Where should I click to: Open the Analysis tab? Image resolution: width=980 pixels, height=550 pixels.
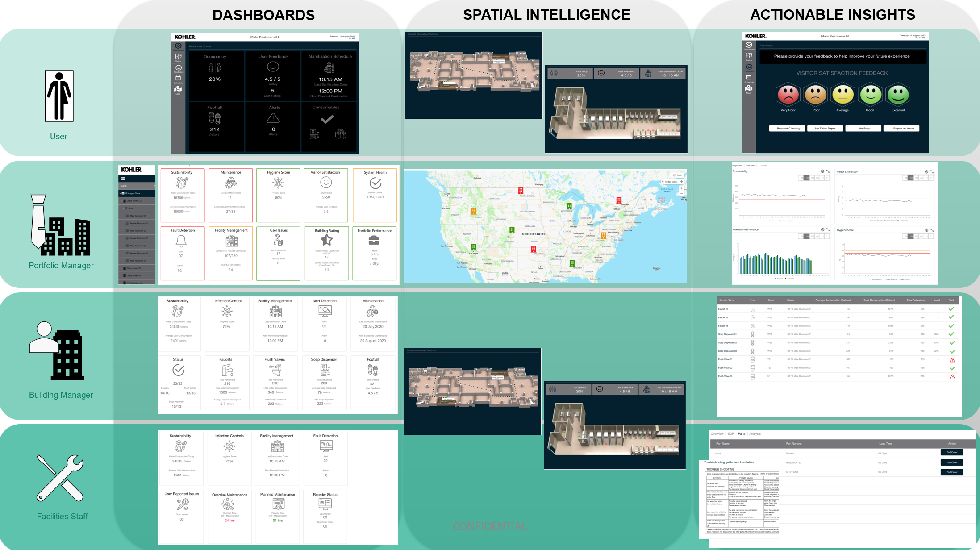(755, 433)
